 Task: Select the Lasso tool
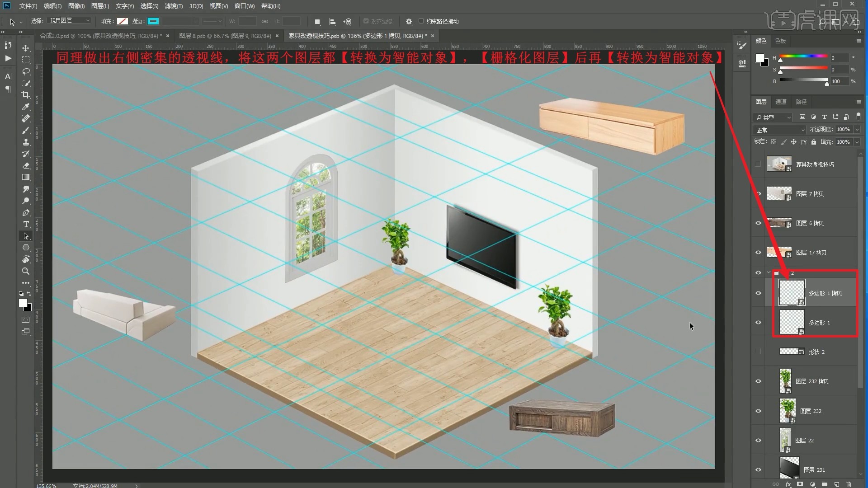click(x=26, y=71)
